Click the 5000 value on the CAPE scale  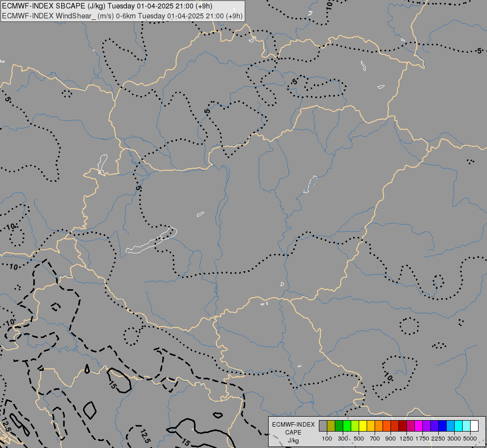point(470,439)
